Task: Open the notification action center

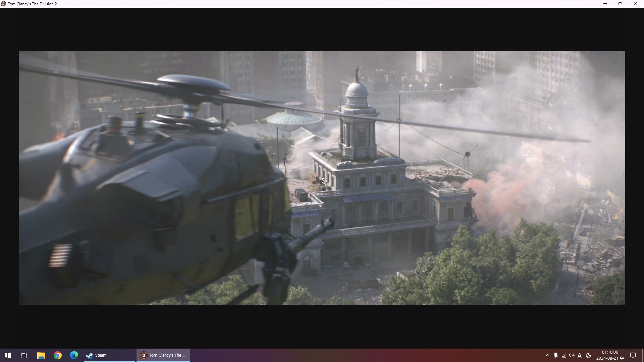Action: pos(633,355)
